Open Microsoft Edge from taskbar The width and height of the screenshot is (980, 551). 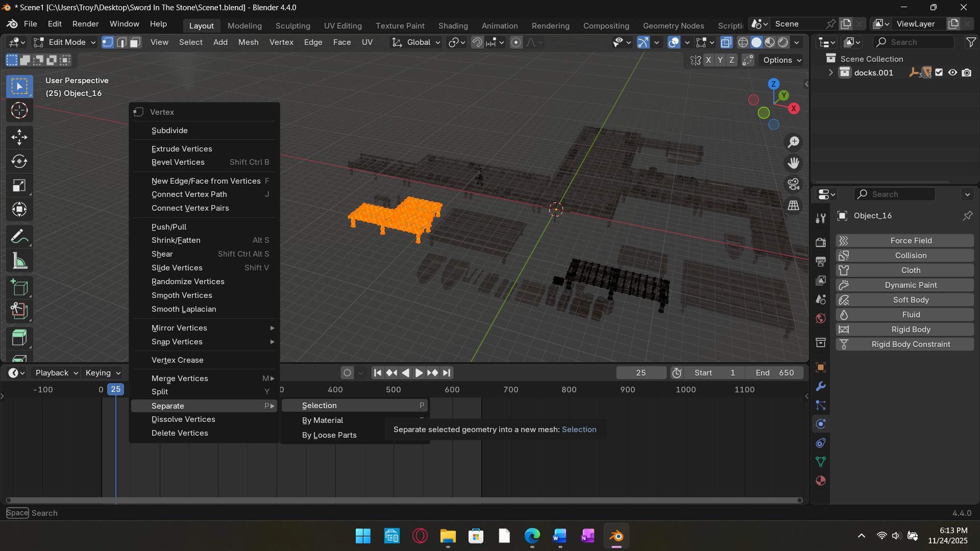(x=532, y=536)
